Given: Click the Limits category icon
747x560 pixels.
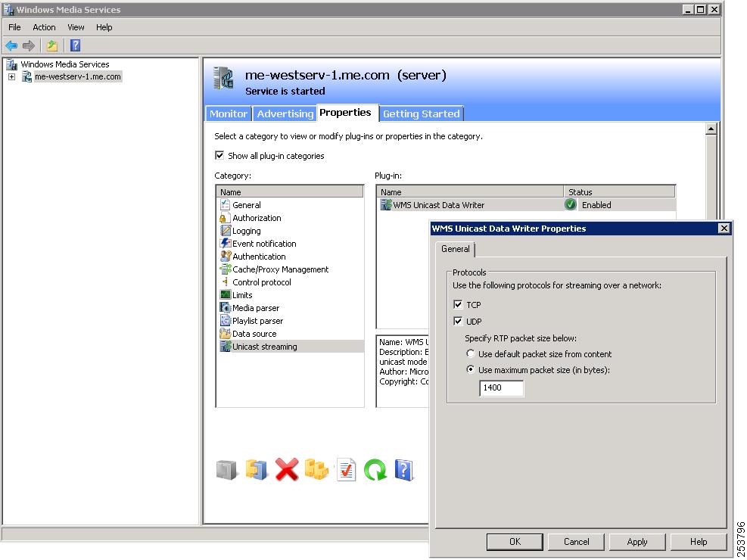Looking at the screenshot, I should tap(226, 295).
